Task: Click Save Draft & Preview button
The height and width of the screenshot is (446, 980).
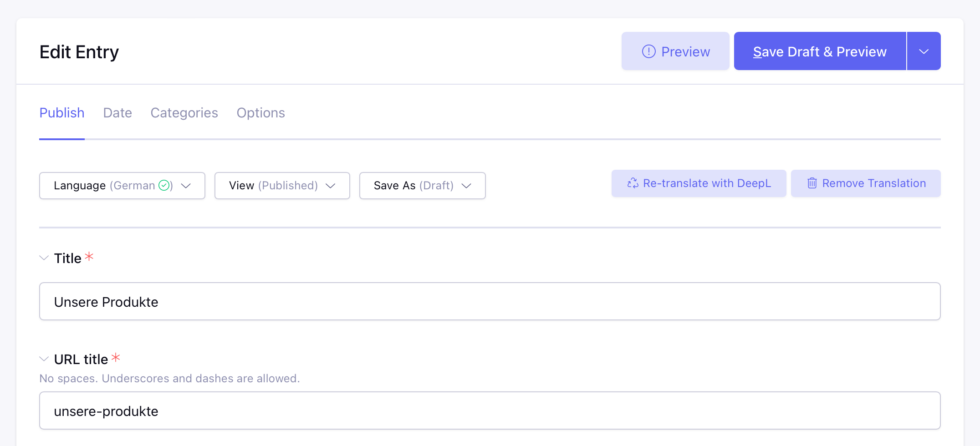Action: [820, 51]
